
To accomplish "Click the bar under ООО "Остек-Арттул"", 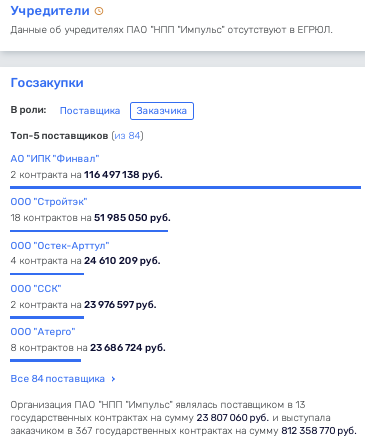I will pos(47,274).
